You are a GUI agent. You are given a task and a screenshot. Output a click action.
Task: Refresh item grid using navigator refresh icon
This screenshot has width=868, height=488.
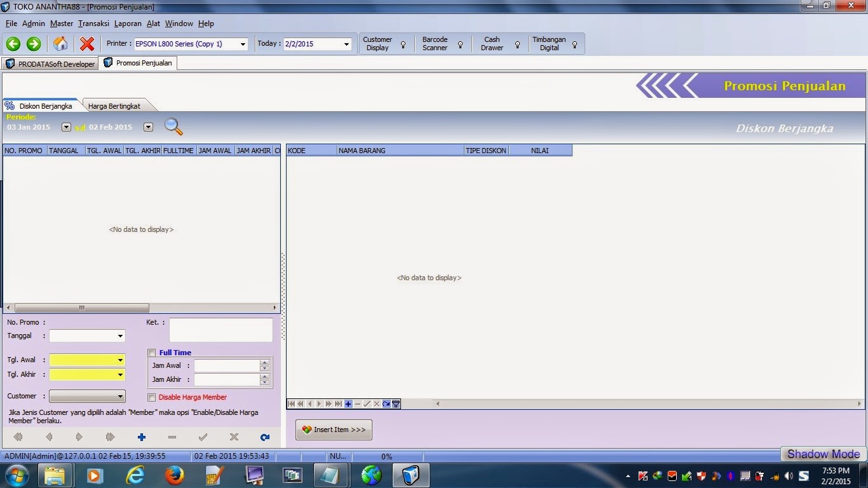(386, 403)
